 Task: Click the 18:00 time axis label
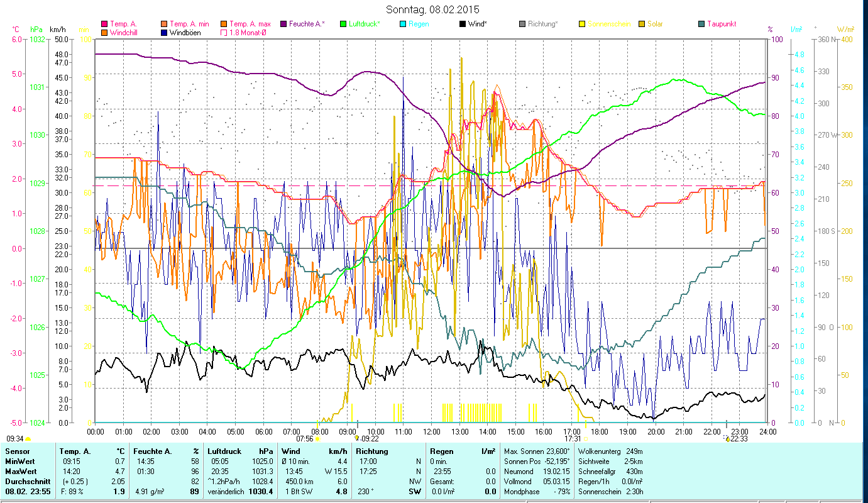pos(600,432)
